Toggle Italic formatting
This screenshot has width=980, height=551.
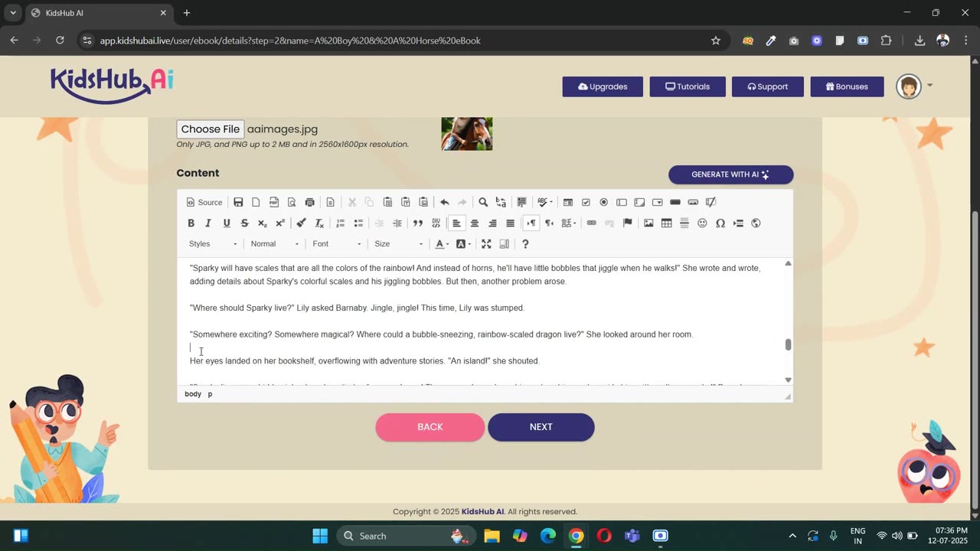(x=208, y=223)
